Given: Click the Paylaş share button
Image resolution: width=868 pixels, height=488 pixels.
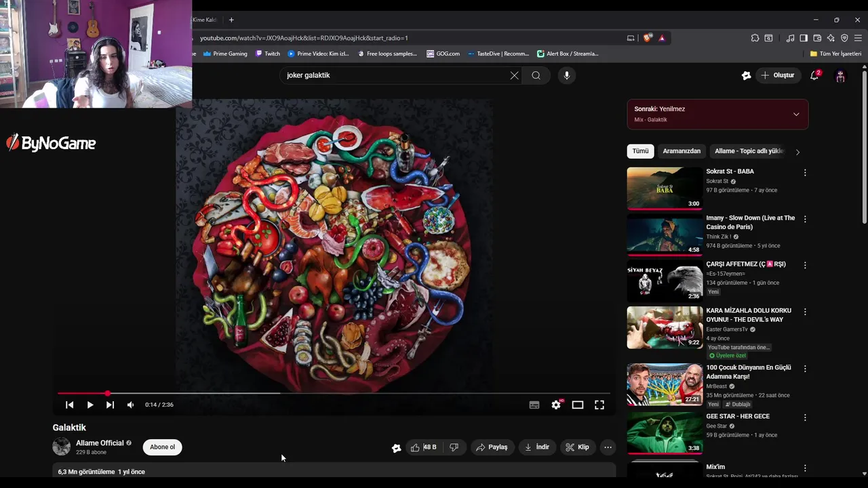Looking at the screenshot, I should coord(492,447).
